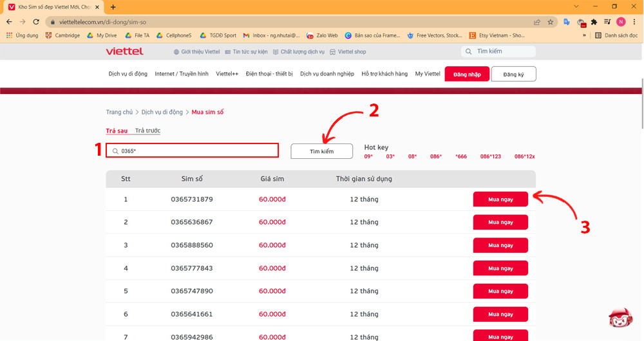Click Mua ngay for 0365636867

pos(500,222)
